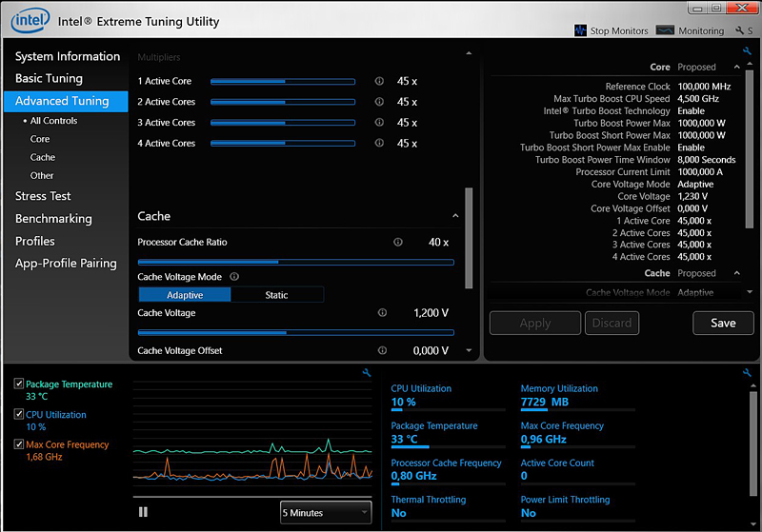Adjust the 1 Active Core multiplier slider

[283, 82]
